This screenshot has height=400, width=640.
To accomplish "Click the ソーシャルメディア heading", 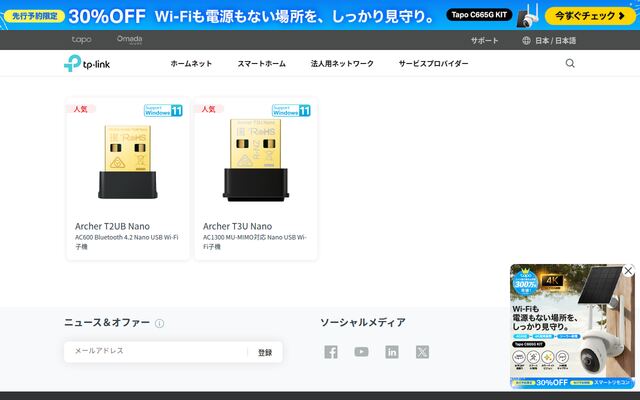I will [x=362, y=322].
